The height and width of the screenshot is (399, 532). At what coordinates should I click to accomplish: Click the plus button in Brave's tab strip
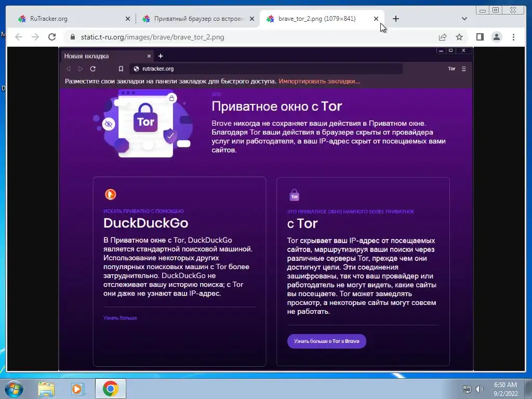161,56
